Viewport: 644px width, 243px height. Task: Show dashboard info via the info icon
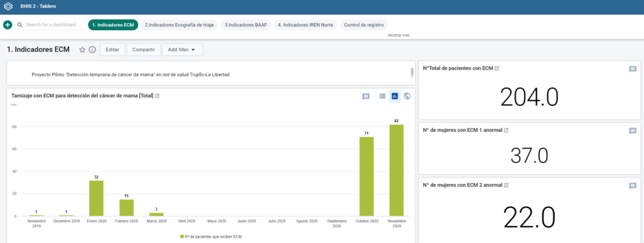coord(93,50)
